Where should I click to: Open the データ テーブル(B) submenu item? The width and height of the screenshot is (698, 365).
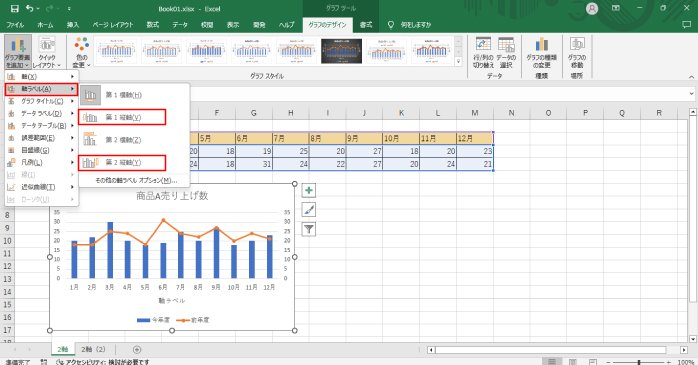[x=41, y=126]
